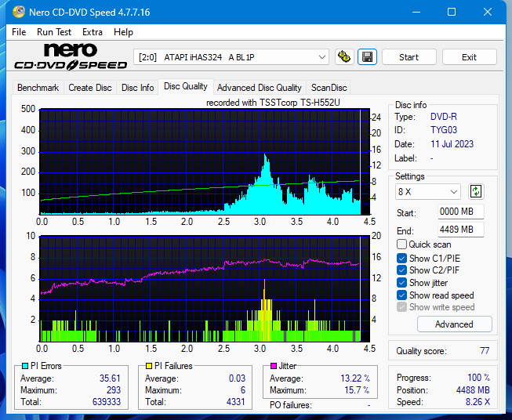
Task: Click the position value 4488 MB
Action: coord(473,390)
